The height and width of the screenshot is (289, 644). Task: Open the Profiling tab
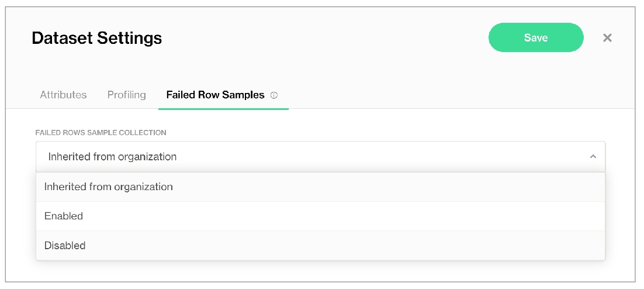(x=126, y=95)
